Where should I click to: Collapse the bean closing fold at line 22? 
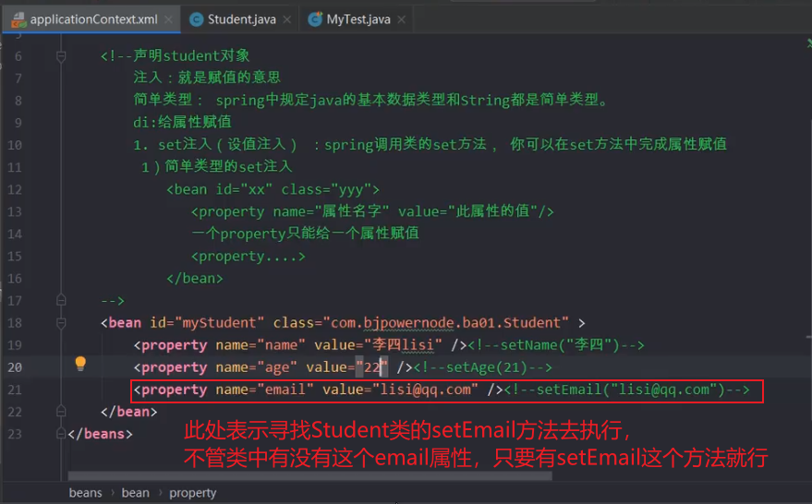click(61, 412)
